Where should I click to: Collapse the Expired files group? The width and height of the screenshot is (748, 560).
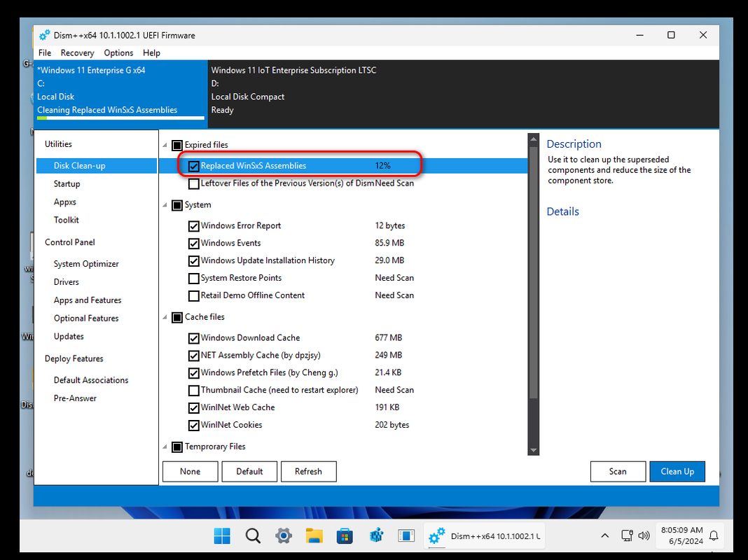click(x=165, y=145)
